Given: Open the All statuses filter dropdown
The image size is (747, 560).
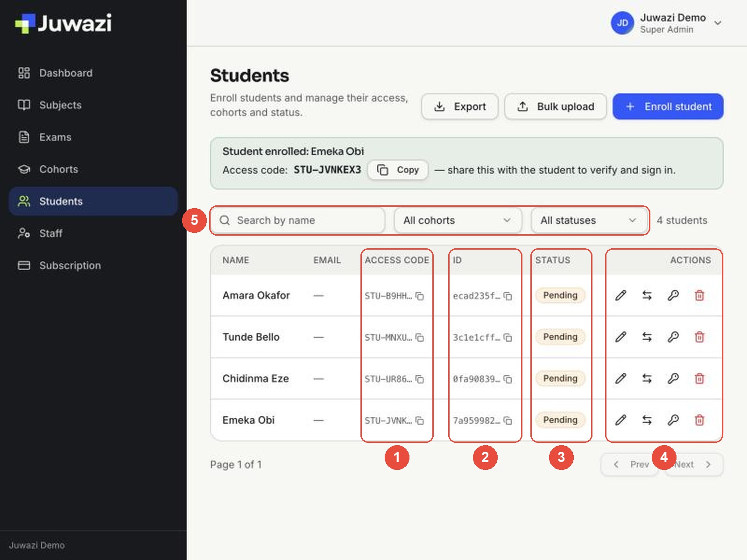Looking at the screenshot, I should click(589, 220).
